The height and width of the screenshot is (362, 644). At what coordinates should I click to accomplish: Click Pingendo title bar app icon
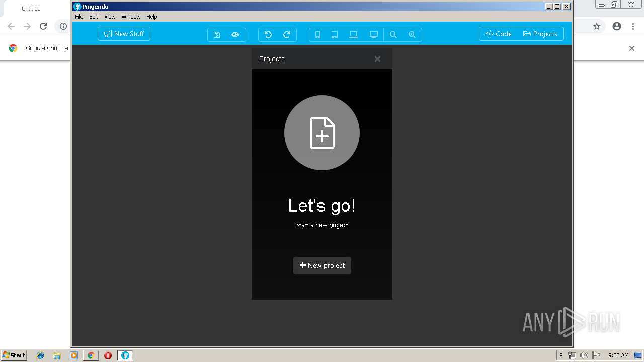coord(77,7)
